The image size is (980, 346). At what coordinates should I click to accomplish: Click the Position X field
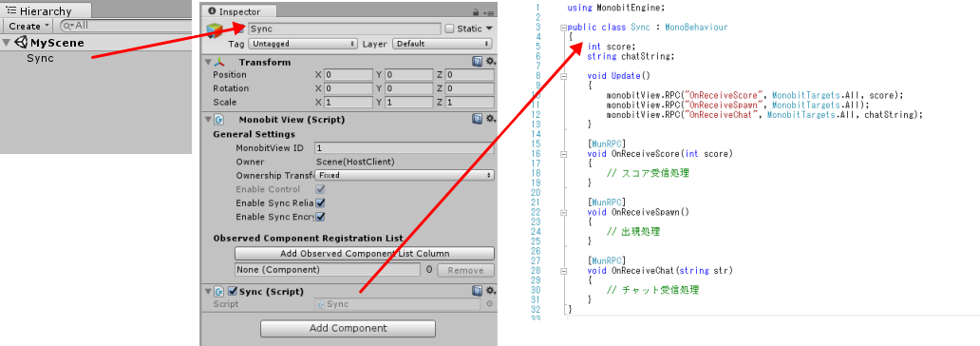point(348,74)
